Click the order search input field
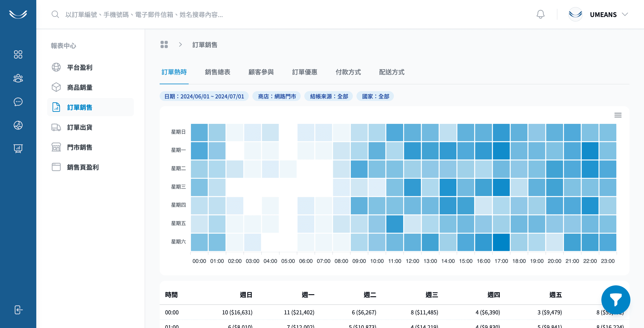 click(144, 15)
